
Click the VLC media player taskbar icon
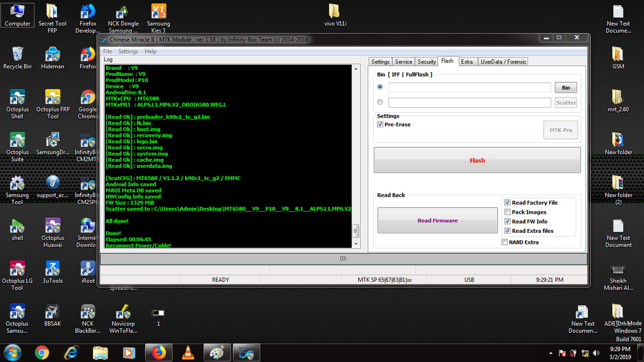point(189,352)
